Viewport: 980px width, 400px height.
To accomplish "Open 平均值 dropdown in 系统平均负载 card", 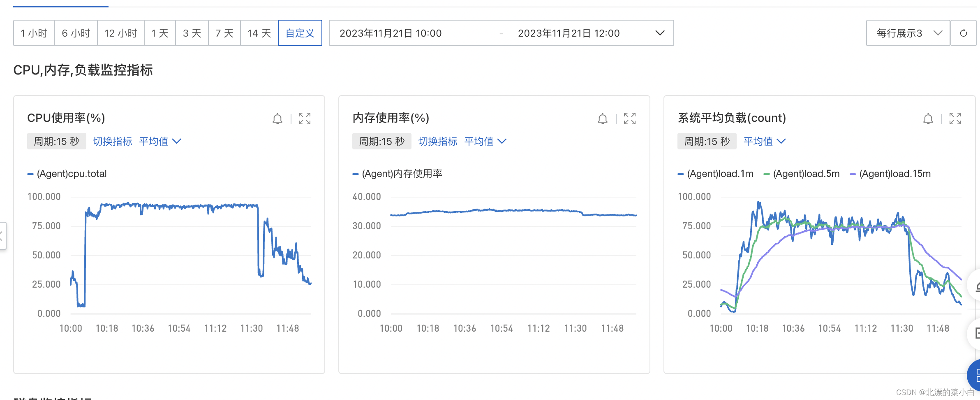I will [x=765, y=141].
